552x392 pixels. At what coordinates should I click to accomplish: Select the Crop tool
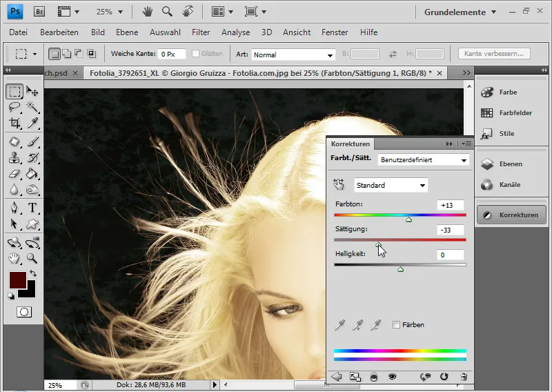14,123
